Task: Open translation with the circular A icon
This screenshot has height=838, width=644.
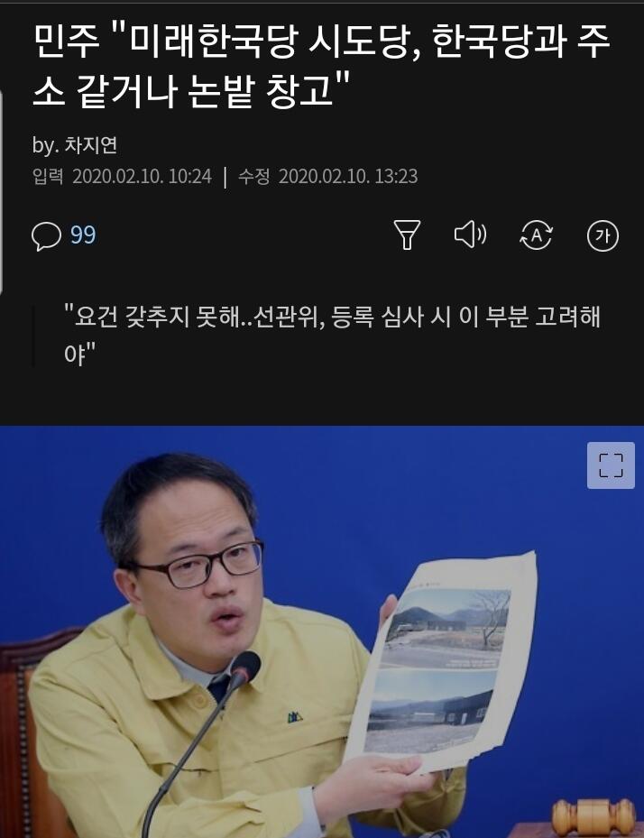Action: pyautogui.click(x=536, y=235)
